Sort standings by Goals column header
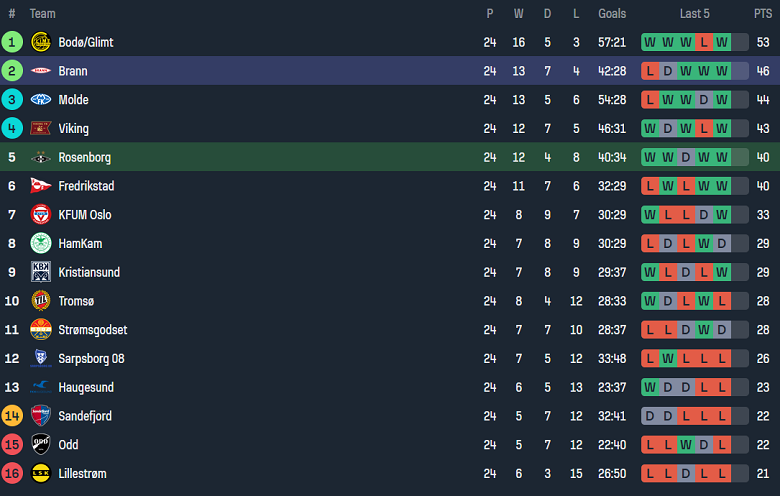This screenshot has width=780, height=496. pyautogui.click(x=612, y=14)
